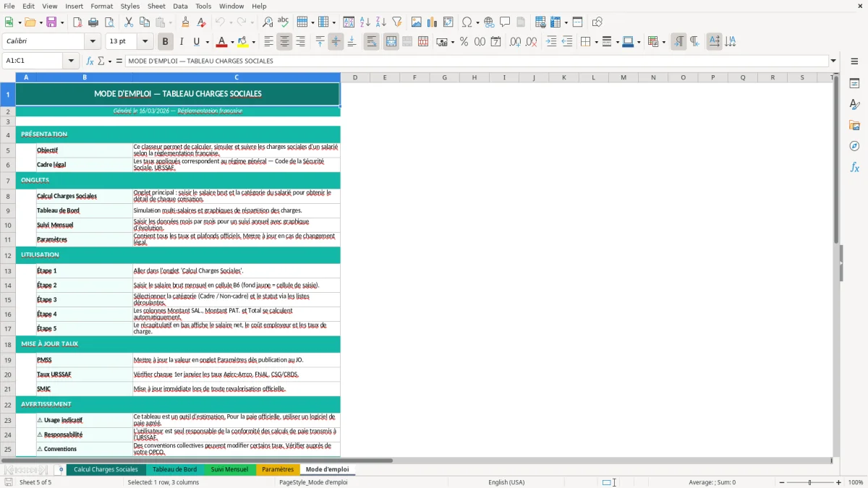Viewport: 868px width, 488px height.
Task: Toggle Bold formatting
Action: click(165, 42)
